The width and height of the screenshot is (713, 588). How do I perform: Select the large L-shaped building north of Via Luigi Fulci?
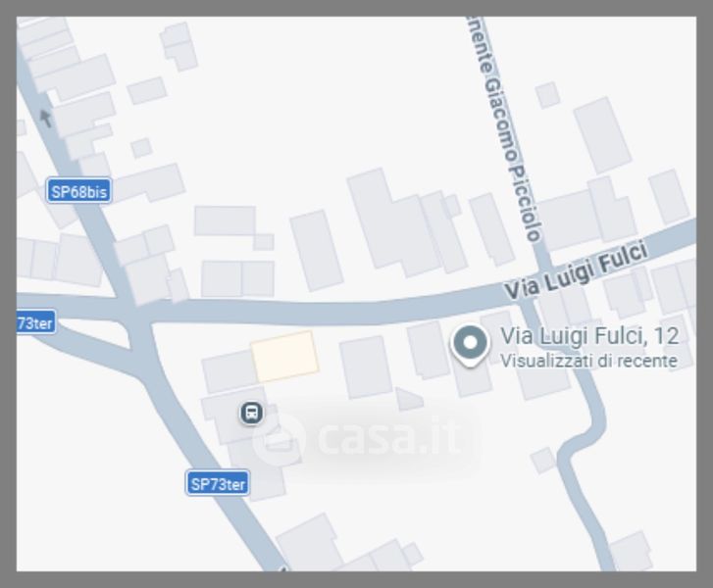(x=392, y=221)
